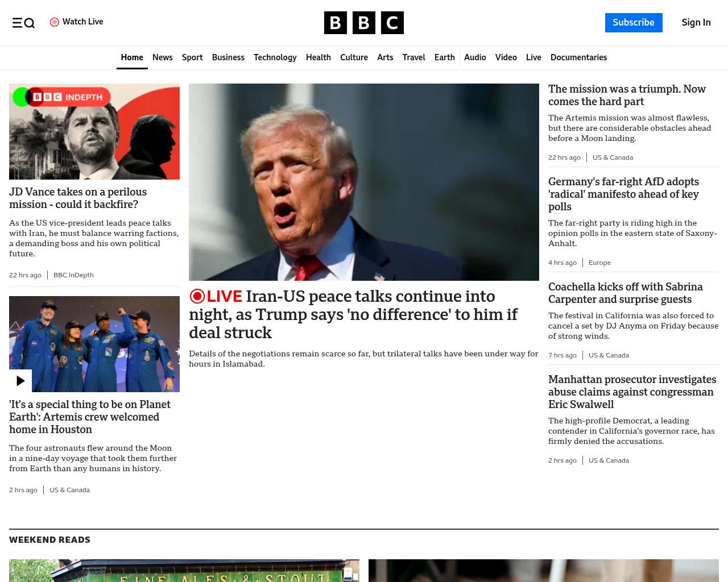Click the red LIVE badge on Iran-US headline

coord(216,296)
